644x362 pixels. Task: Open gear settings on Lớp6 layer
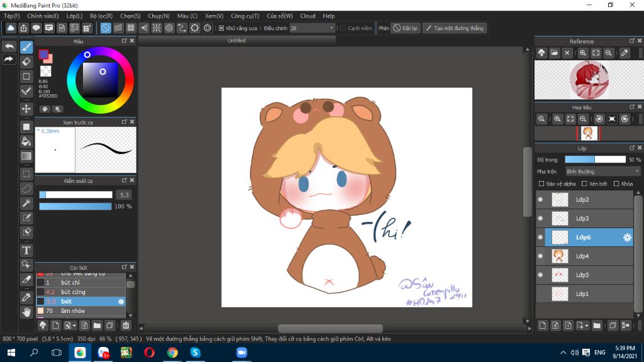pyautogui.click(x=627, y=237)
